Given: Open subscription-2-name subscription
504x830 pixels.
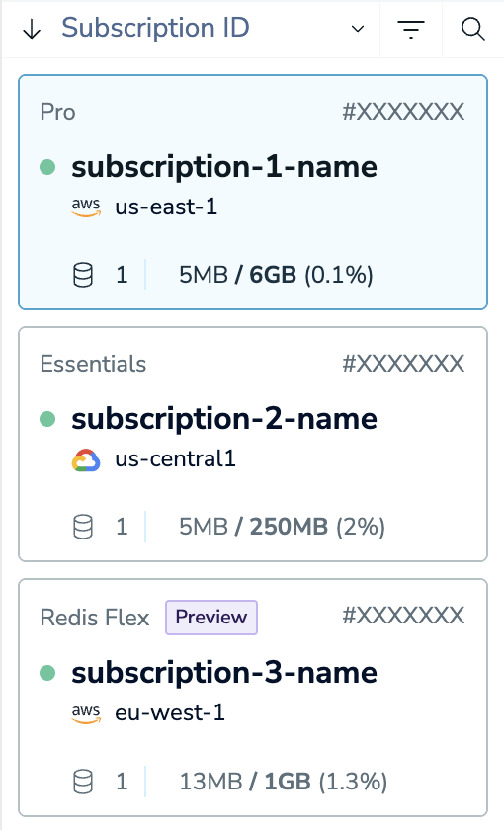Looking at the screenshot, I should pos(224,419).
